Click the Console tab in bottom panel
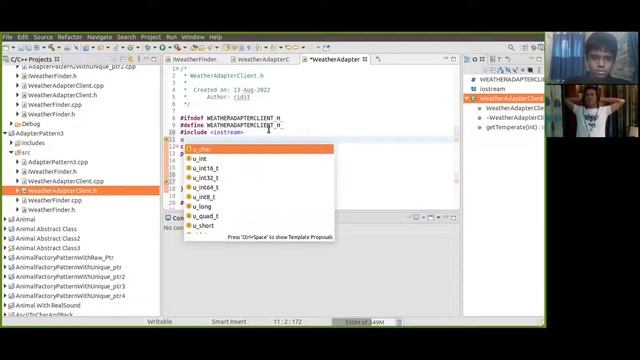 pyautogui.click(x=175, y=218)
